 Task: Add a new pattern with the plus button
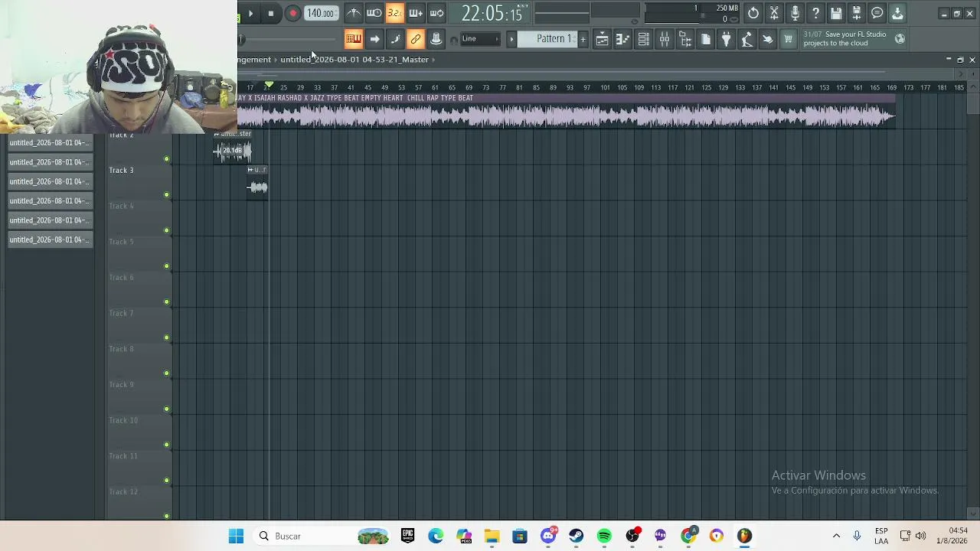(583, 39)
